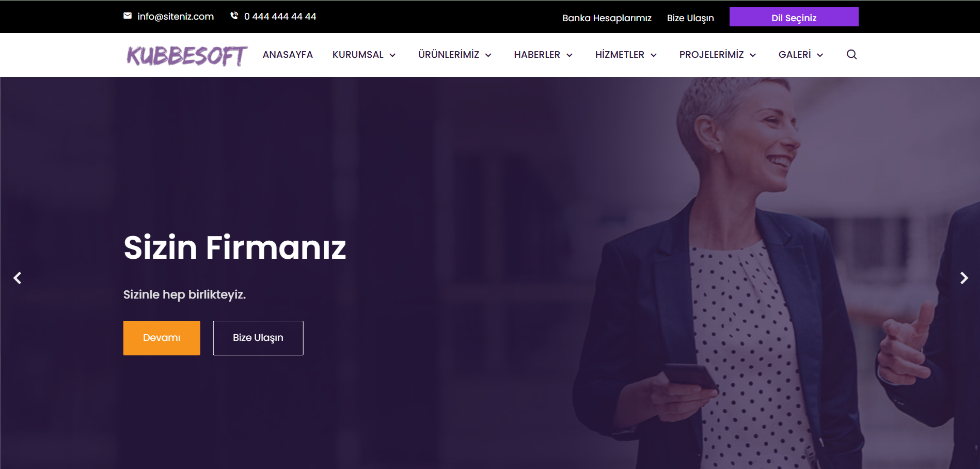Screen dimensions: 980x469
Task: Click the envelope email icon
Action: (x=128, y=16)
